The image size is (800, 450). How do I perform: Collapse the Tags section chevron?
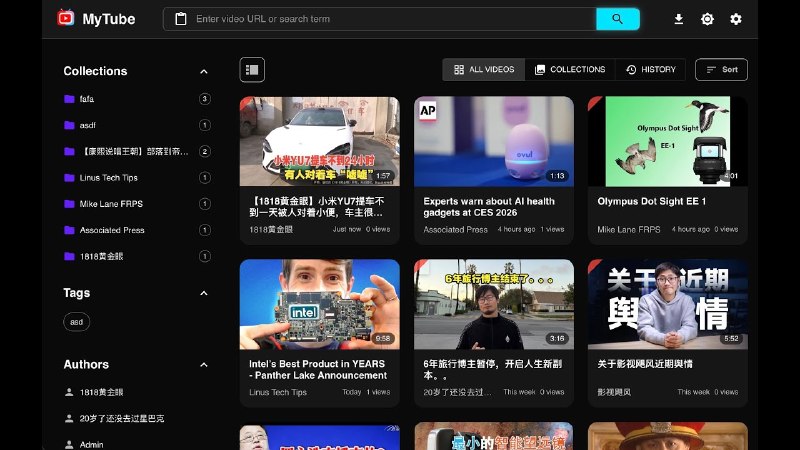click(x=204, y=293)
